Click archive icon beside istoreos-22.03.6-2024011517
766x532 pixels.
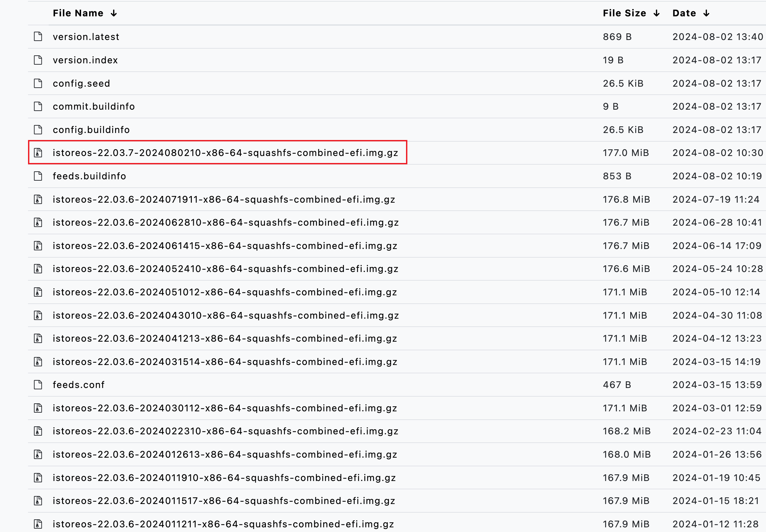click(x=38, y=500)
